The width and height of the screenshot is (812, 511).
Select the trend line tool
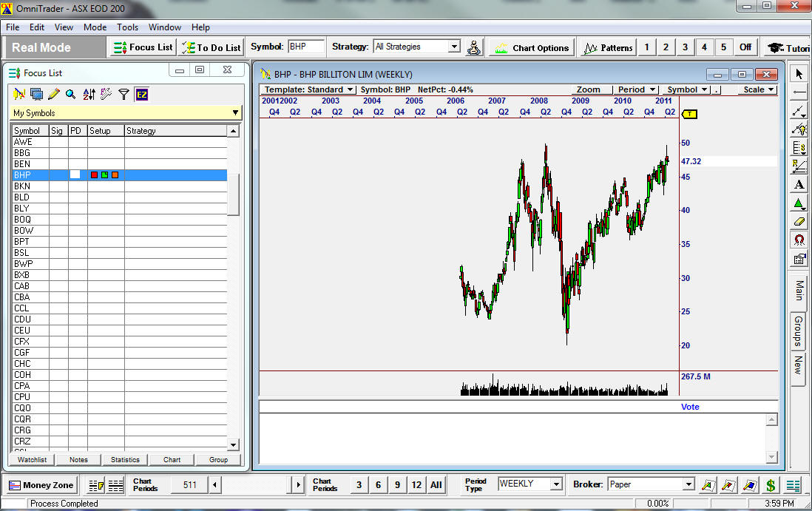[799, 111]
